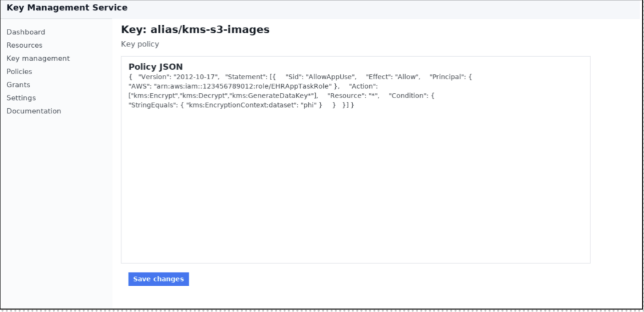644x312 pixels.
Task: Click the Key policy subtitle
Action: pyautogui.click(x=140, y=44)
